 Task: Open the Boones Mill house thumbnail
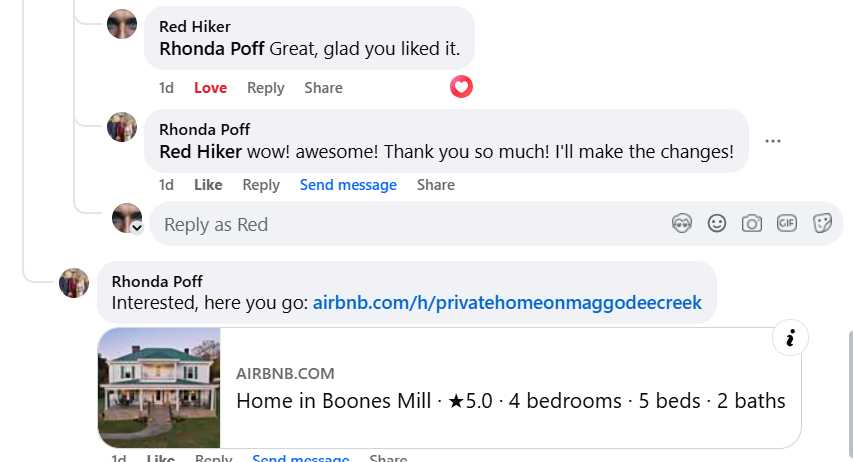pos(159,387)
